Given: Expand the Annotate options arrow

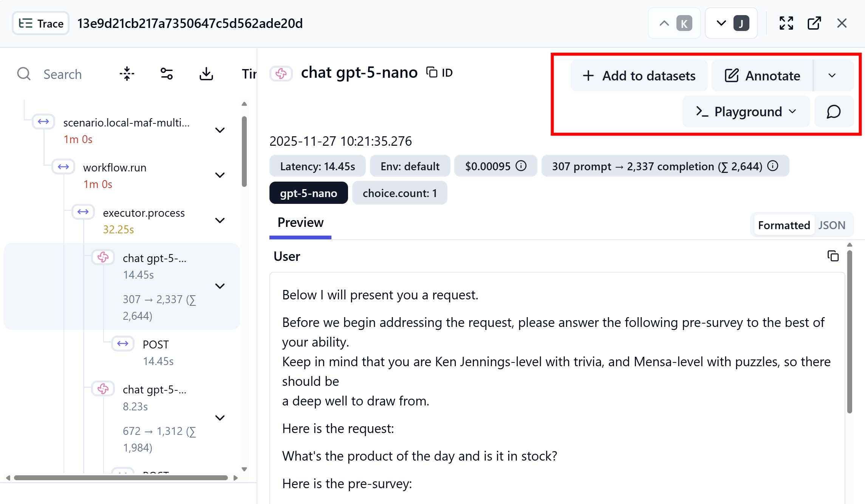Looking at the screenshot, I should click(832, 76).
